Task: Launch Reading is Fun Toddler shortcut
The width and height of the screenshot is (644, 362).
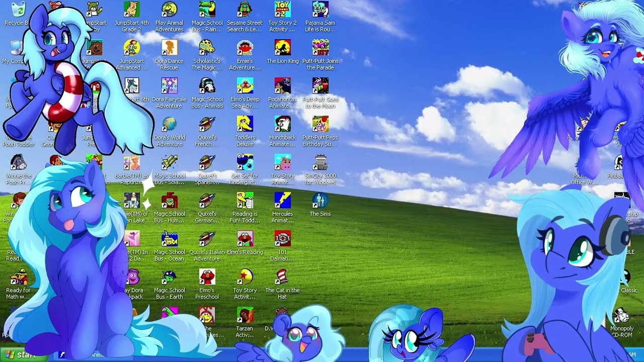Action: [245, 208]
